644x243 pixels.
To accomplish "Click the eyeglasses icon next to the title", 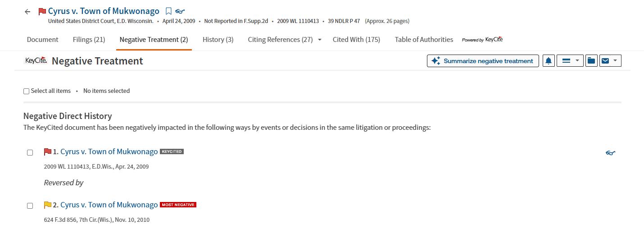I will pyautogui.click(x=180, y=11).
